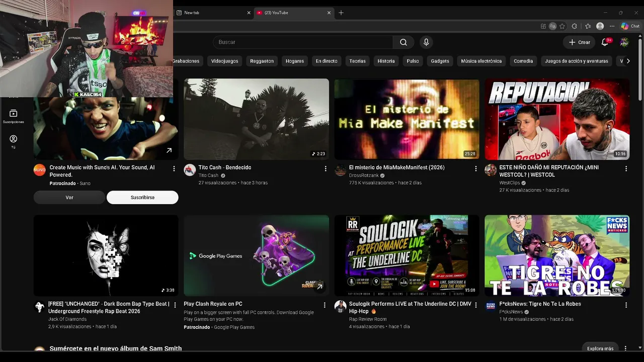Click Suscribirse on the Suno ad

pyautogui.click(x=142, y=198)
